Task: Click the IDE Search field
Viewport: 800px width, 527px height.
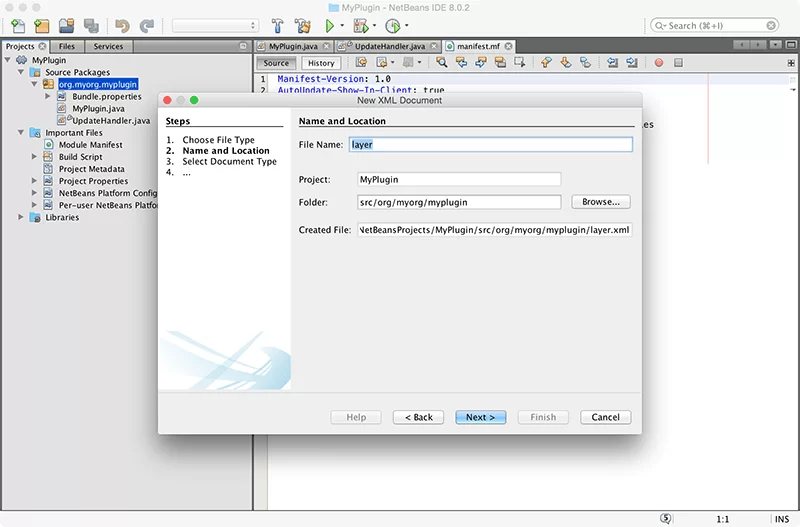Action: [x=715, y=26]
